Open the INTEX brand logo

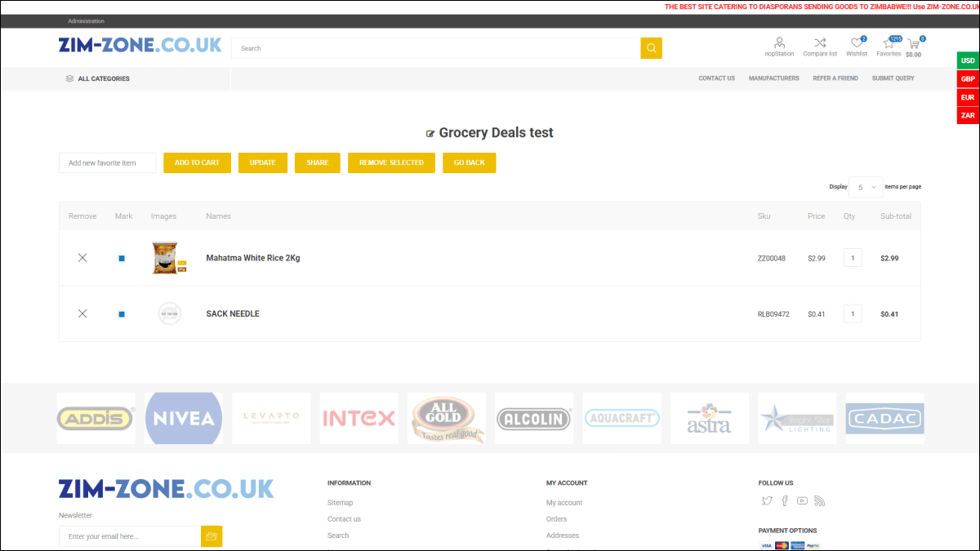click(359, 419)
